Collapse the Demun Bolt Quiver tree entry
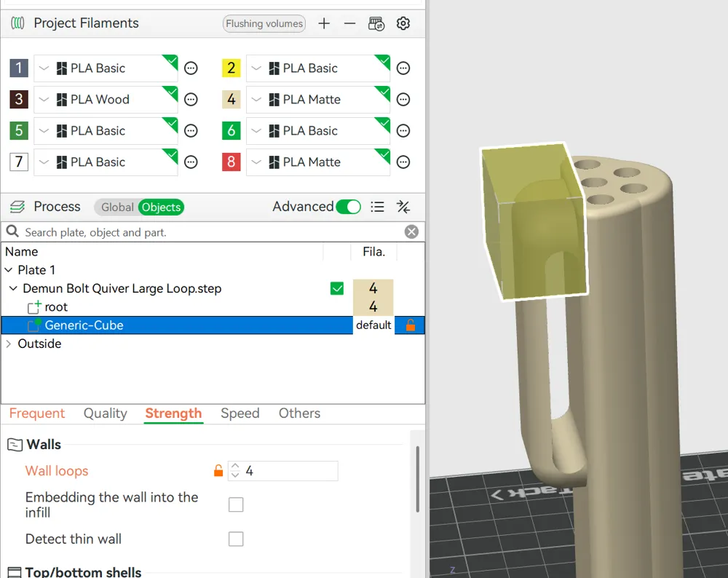 (x=12, y=288)
